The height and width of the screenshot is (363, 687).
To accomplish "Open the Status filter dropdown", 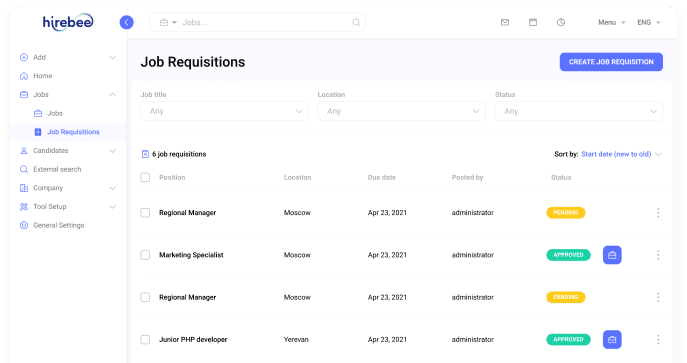I will (x=579, y=111).
